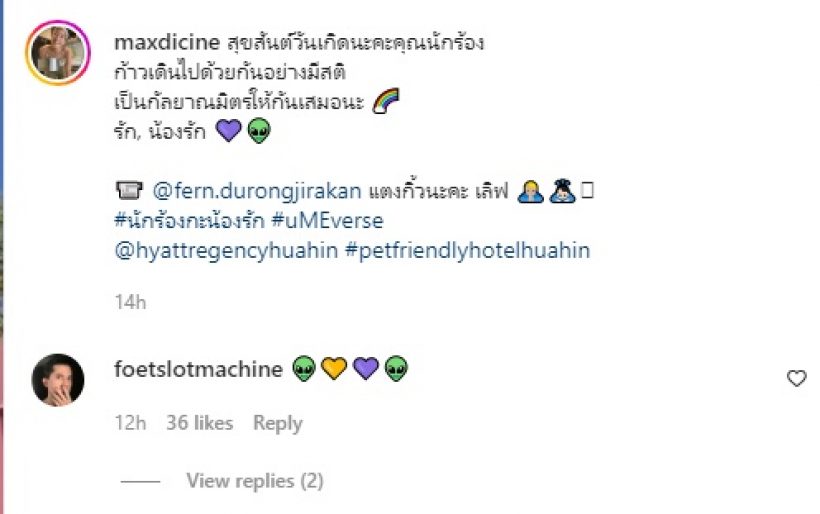Open foetslotmachine profile avatar
820x514 pixels.
(x=58, y=380)
